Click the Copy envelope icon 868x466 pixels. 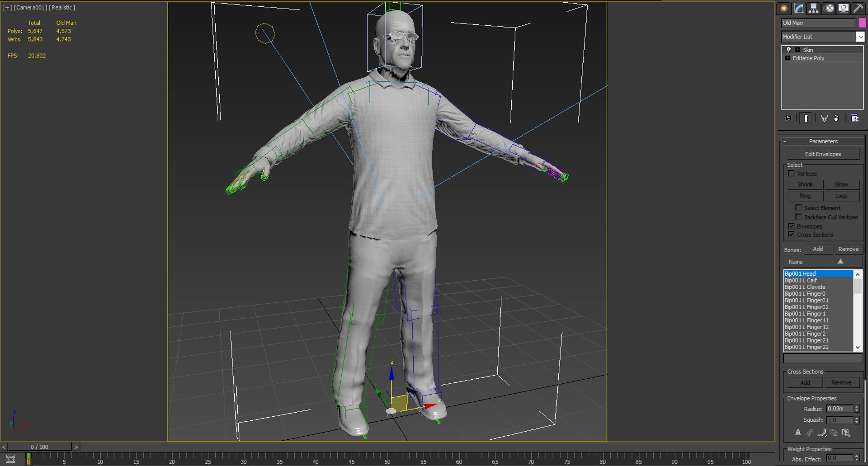[x=834, y=433]
